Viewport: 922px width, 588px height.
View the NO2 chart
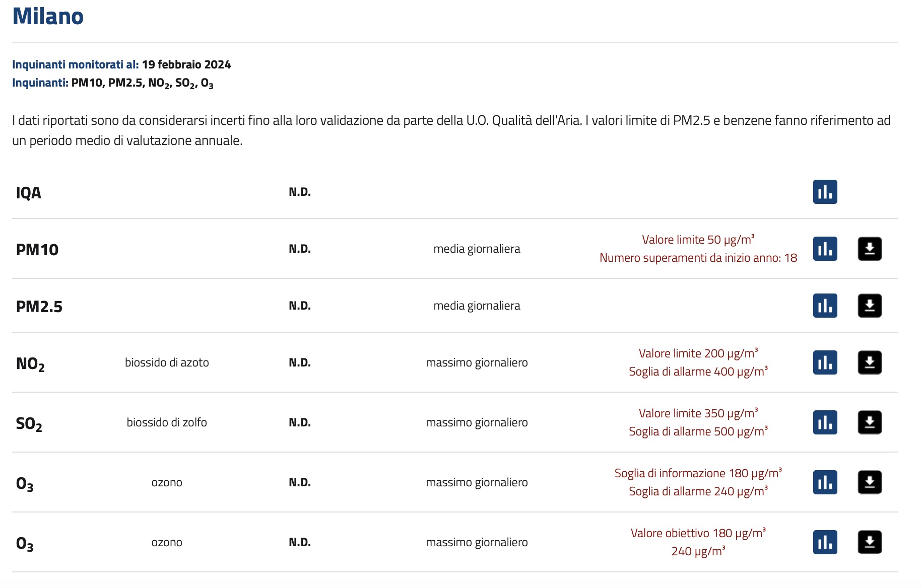click(825, 362)
